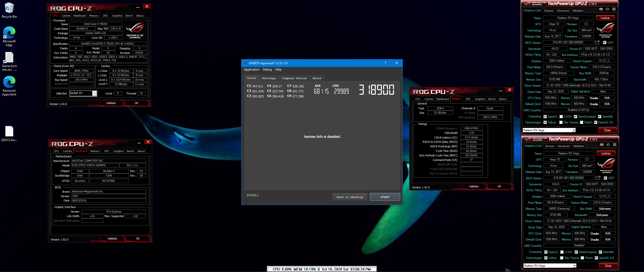Image resolution: width=644 pixels, height=272 pixels.
Task: Minimize the CPU-Z processor info window
Action: [x=138, y=7]
